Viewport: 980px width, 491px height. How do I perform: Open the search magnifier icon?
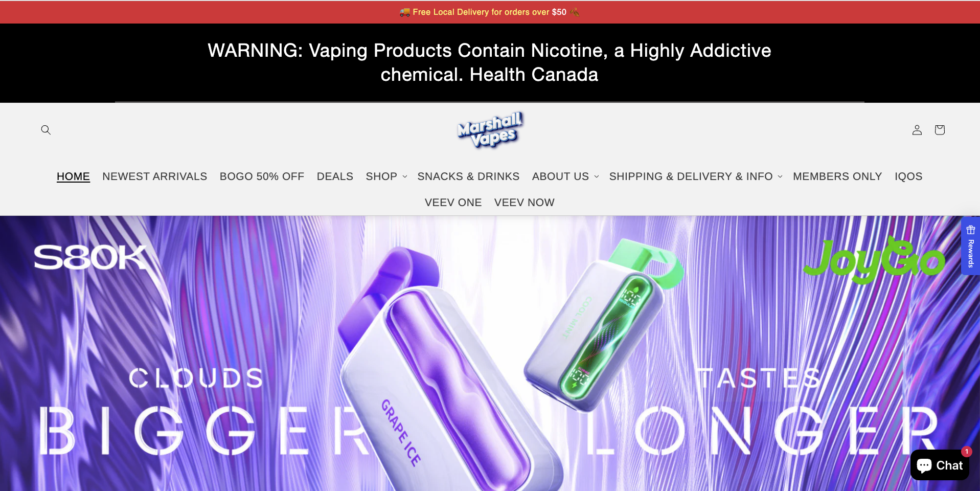(x=46, y=130)
